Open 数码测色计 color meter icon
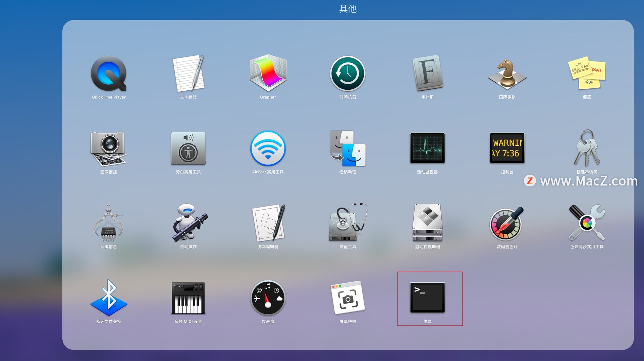Viewport: 644px width, 361px height. click(506, 223)
